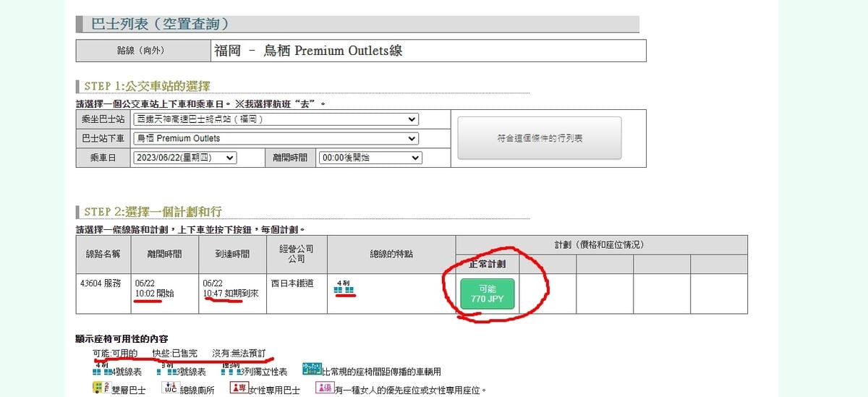
Task: Click the 離開時間 label beside the time dropdown
Action: coord(289,158)
